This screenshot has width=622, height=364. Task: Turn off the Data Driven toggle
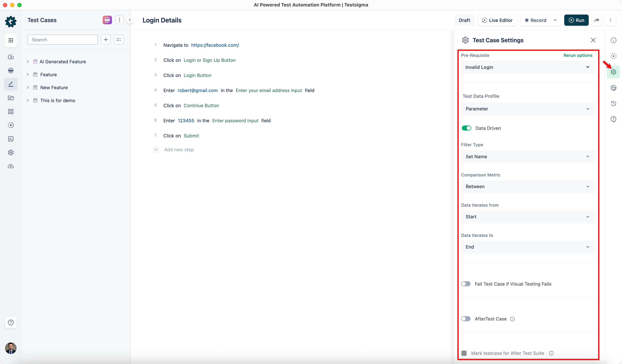click(x=466, y=128)
